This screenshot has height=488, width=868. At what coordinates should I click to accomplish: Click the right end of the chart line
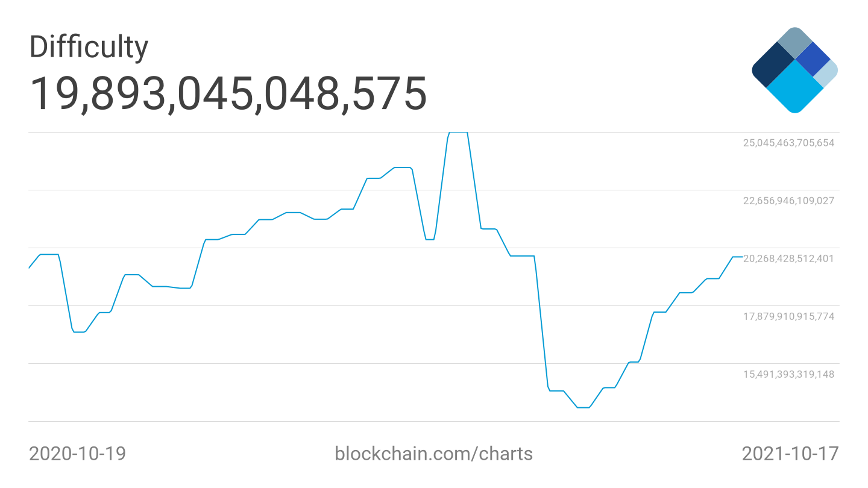tap(741, 257)
